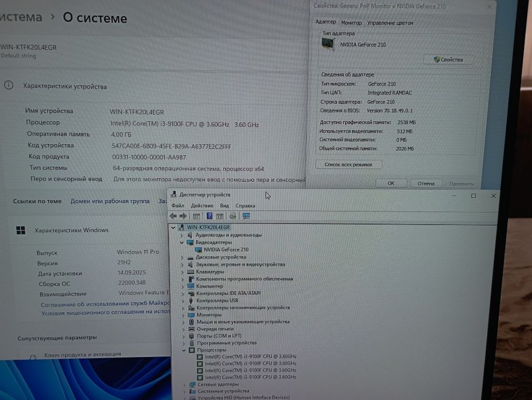
Task: Open help via blue question mark icon
Action: tap(210, 216)
